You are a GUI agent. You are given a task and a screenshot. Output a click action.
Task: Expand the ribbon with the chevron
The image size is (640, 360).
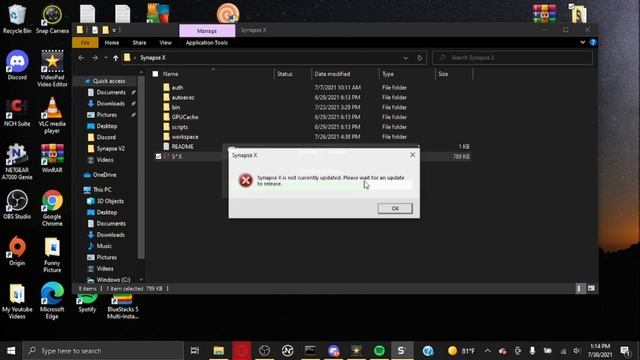pos(582,42)
